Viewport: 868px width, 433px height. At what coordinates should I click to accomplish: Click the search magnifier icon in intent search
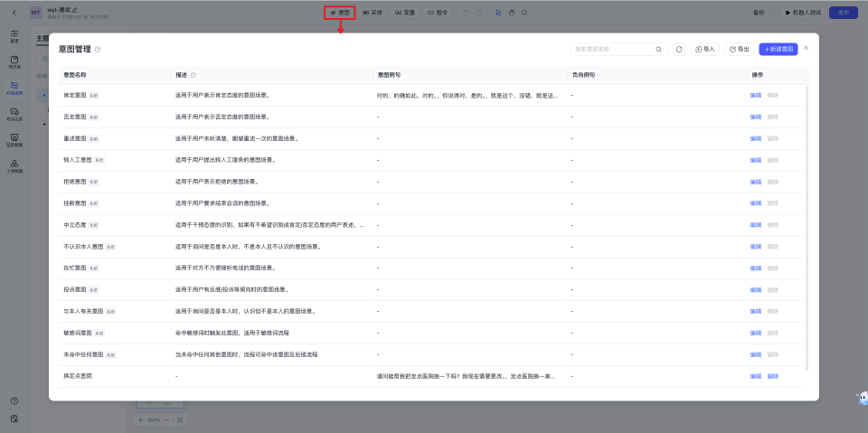658,49
